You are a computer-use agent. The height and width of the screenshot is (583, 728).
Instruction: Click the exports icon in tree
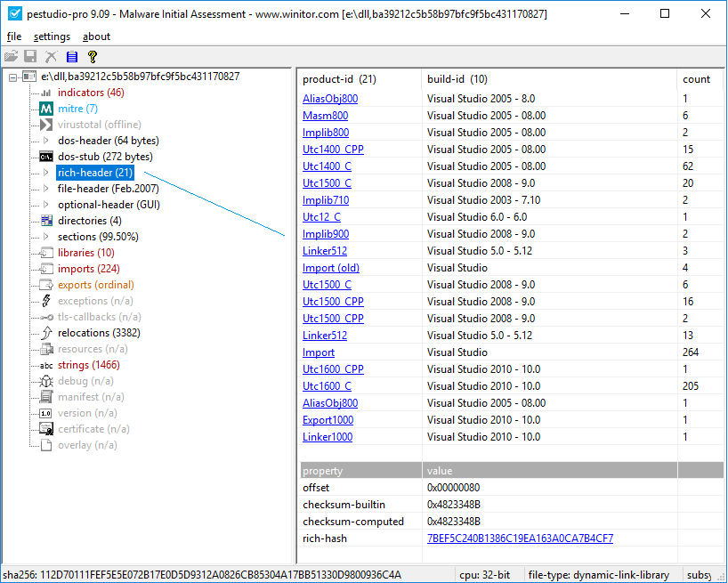[x=46, y=285]
